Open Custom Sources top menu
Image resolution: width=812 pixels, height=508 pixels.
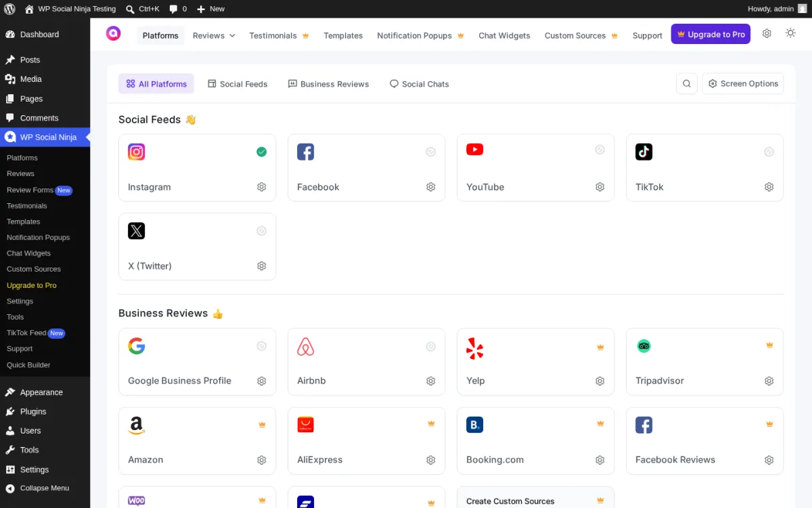[581, 35]
